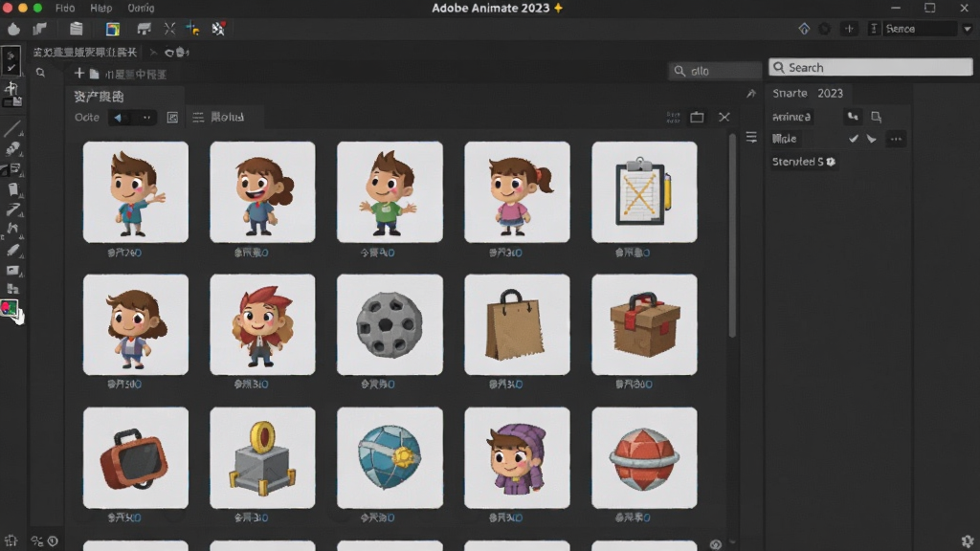Select the purple hooded character thumbnail

pyautogui.click(x=517, y=458)
